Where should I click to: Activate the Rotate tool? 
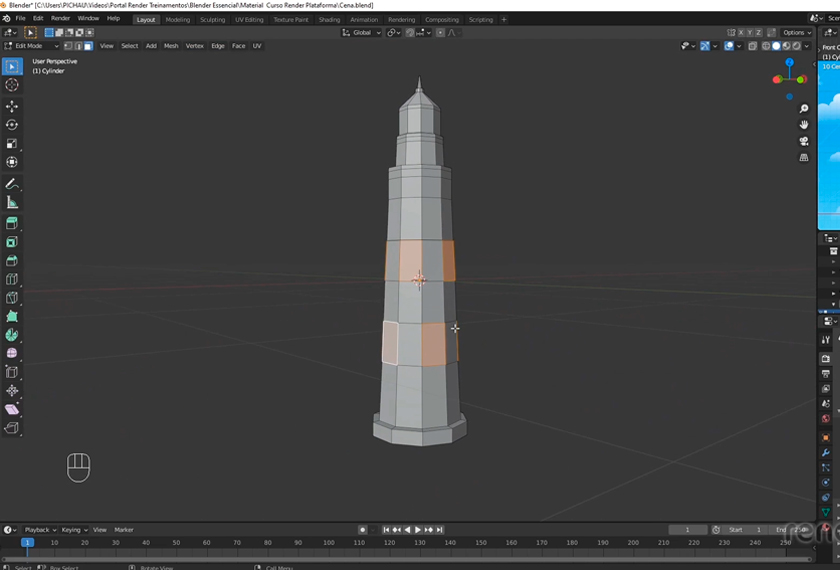click(x=12, y=125)
